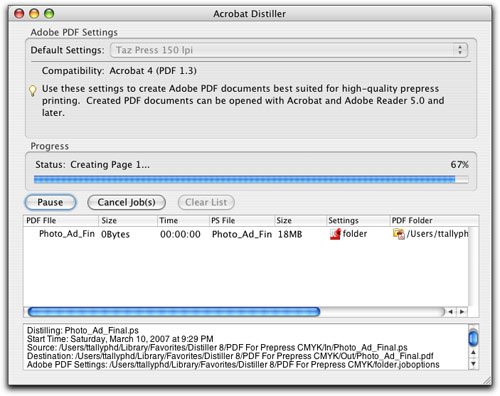Click the PDF File column header
Viewport: 500px width, 396px height.
pyautogui.click(x=61, y=220)
